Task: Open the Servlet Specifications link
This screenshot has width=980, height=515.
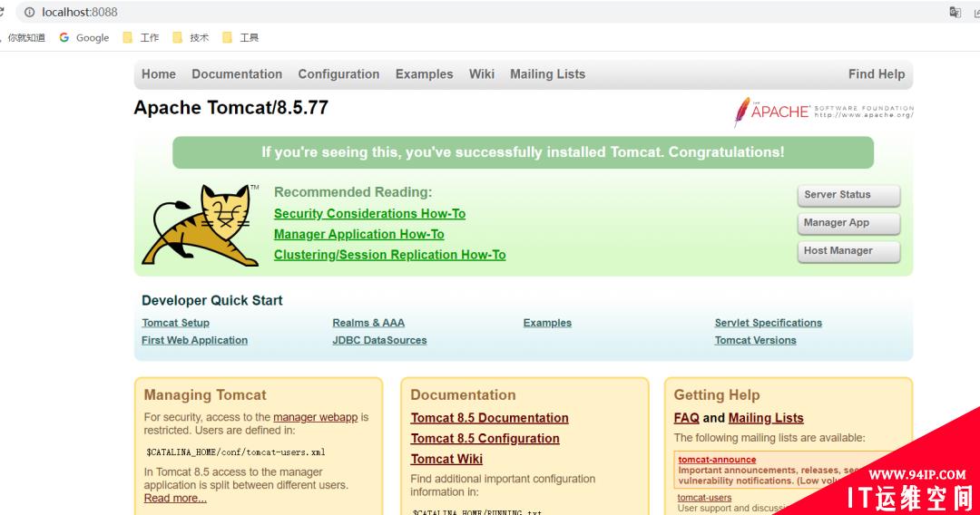Action: [x=769, y=323]
